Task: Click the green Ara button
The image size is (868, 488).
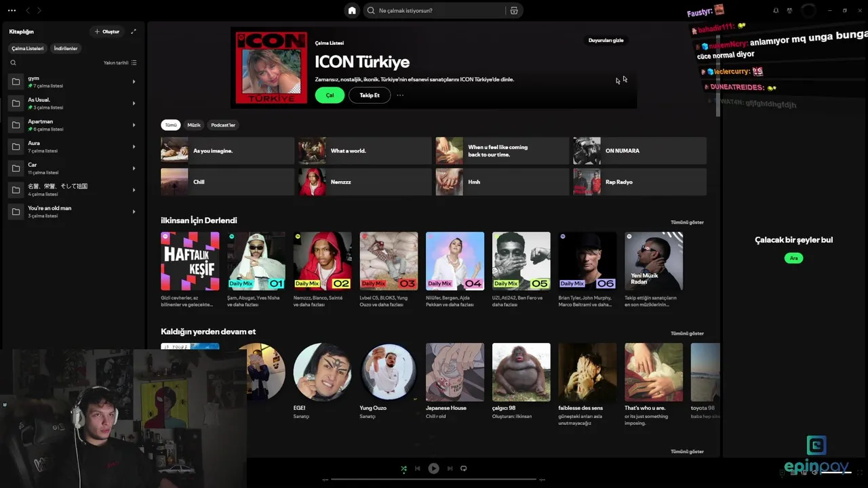Action: pos(793,258)
